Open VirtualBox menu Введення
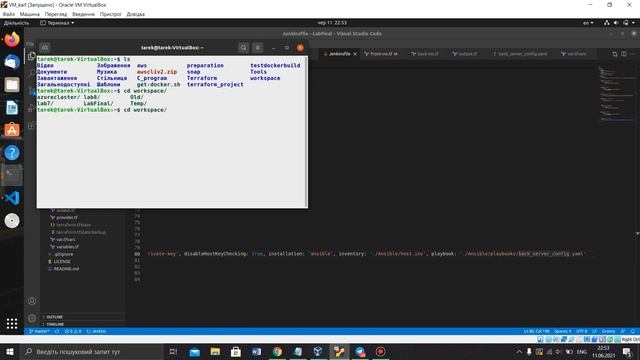Screen dimensions: 640x360 pyautogui.click(x=83, y=14)
